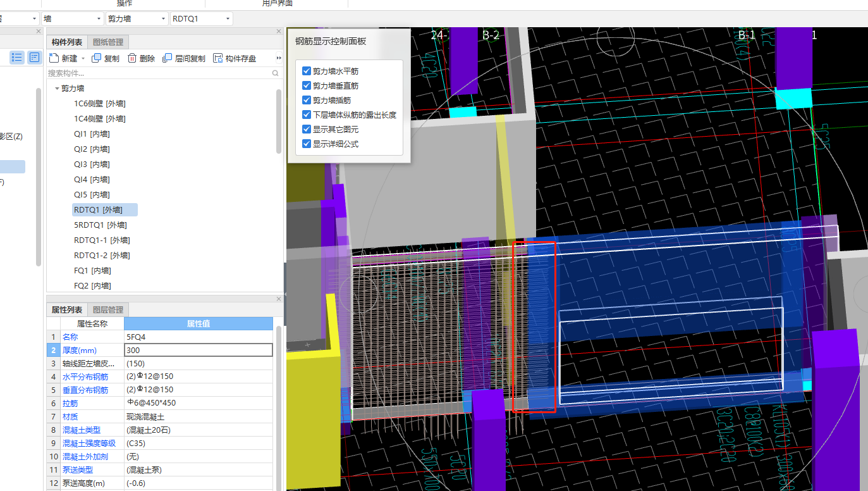This screenshot has height=491, width=868.
Task: Open the 剪力墙 type dropdown
Action: click(137, 19)
